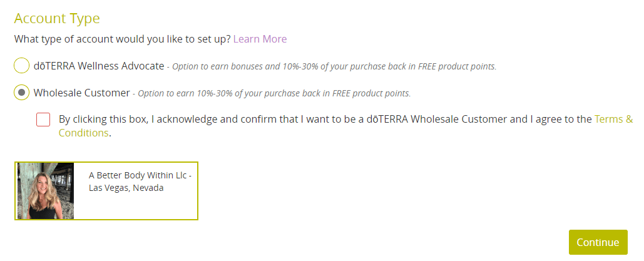Image resolution: width=644 pixels, height=261 pixels.
Task: Open the Terms & Conditions link
Action: tap(613, 120)
